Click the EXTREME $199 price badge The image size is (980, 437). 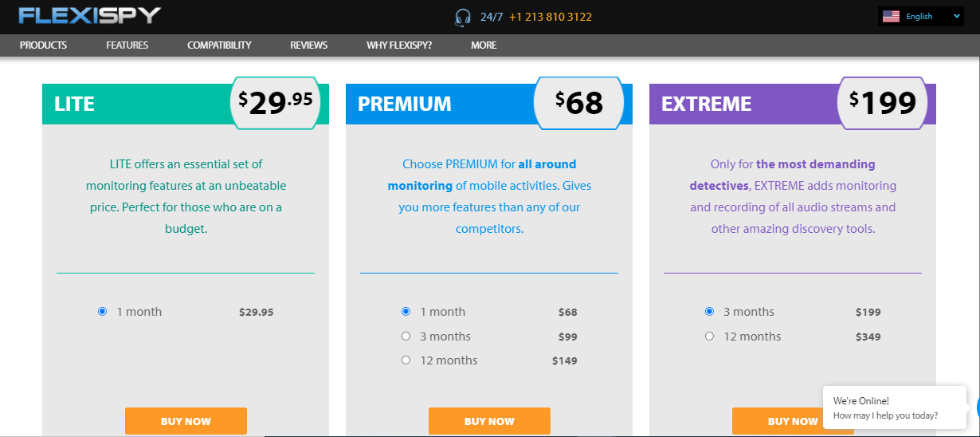pos(882,103)
